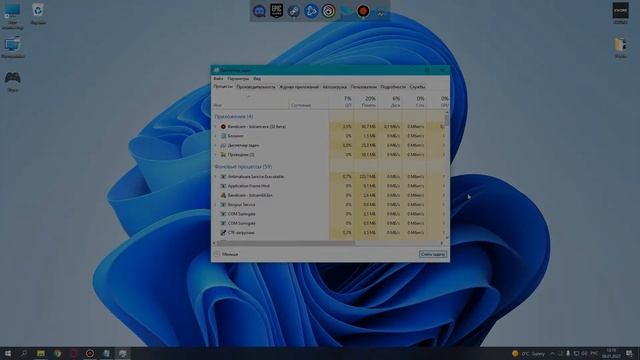Click the Диспетчер задач process icon

223,145
